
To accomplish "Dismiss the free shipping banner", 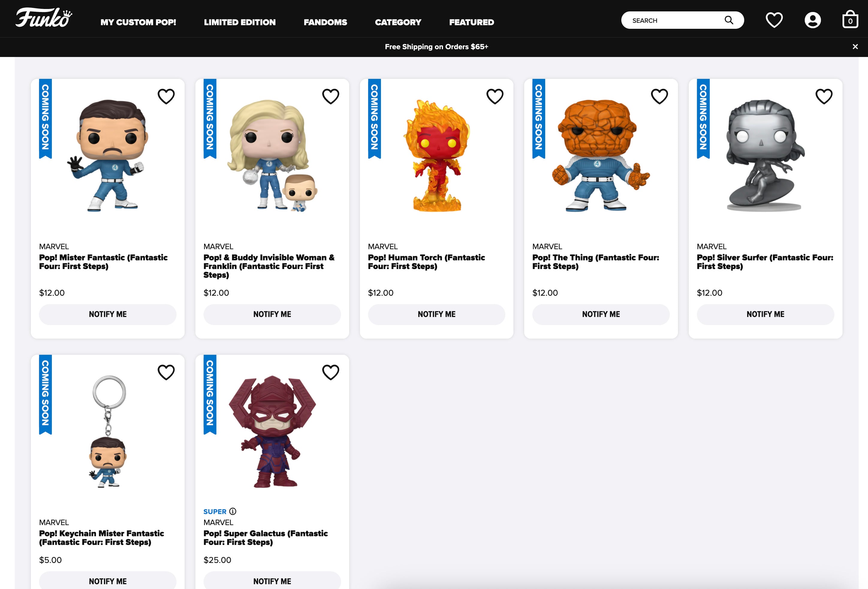I will 855,47.
